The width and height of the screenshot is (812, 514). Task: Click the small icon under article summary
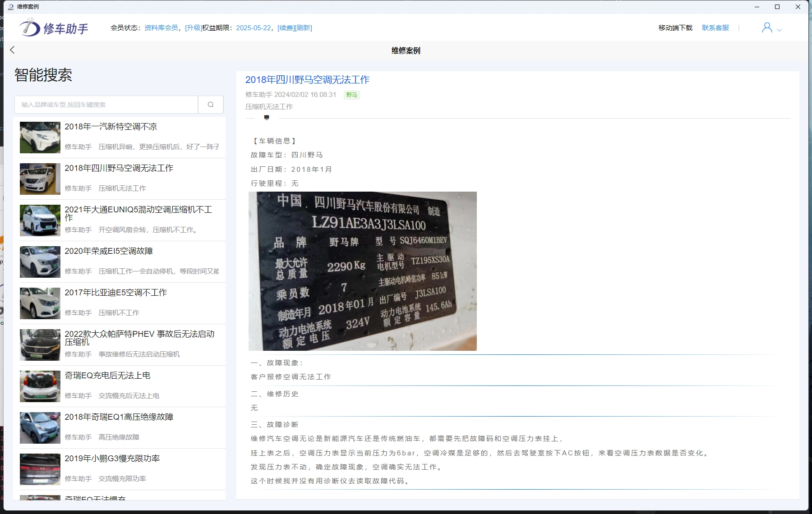coord(267,117)
